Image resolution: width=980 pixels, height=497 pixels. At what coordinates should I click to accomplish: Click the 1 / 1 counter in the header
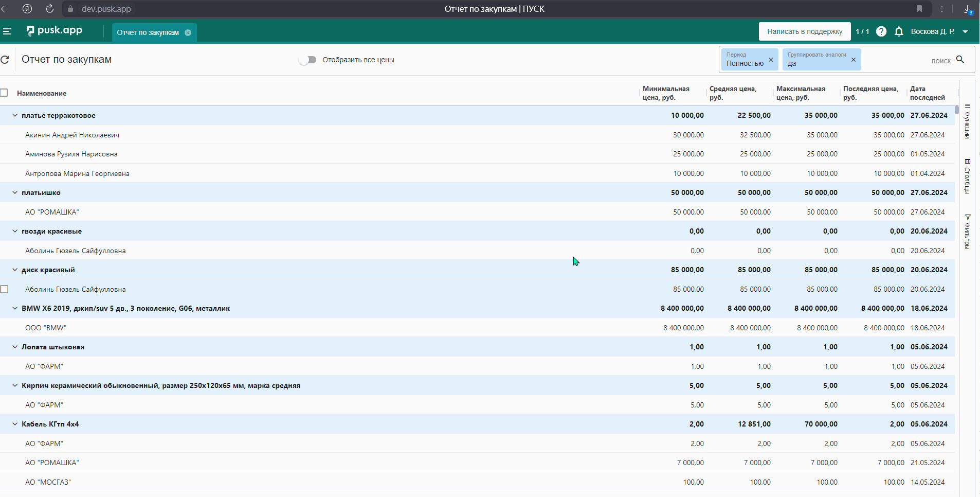point(862,31)
